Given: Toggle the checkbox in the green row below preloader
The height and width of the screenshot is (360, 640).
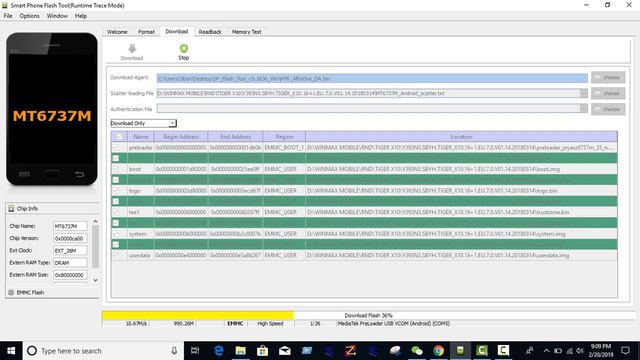Looking at the screenshot, I should click(116, 158).
